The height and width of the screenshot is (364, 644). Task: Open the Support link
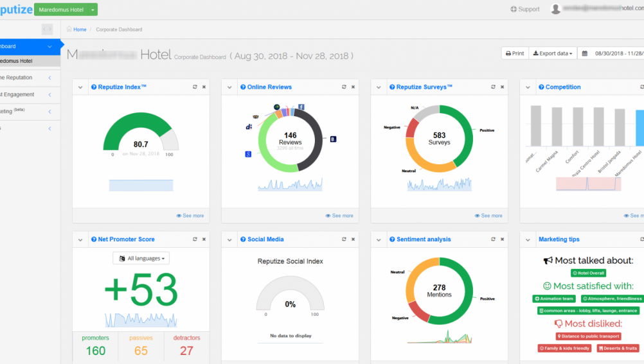click(x=525, y=9)
